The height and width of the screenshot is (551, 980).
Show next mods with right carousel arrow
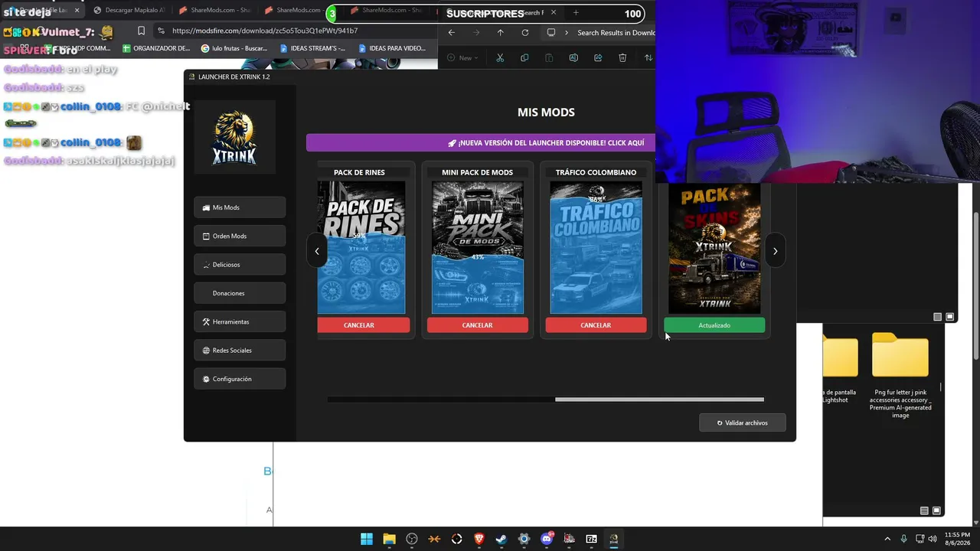(775, 251)
